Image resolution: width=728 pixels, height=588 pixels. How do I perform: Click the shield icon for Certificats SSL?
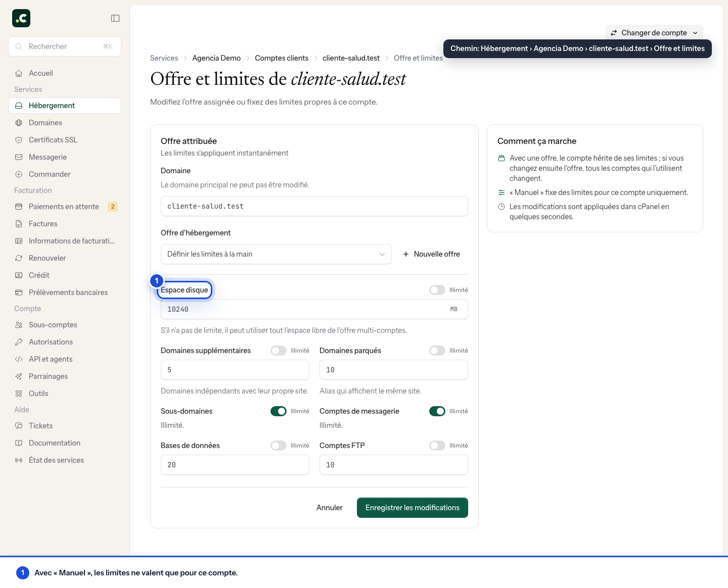[x=19, y=140]
